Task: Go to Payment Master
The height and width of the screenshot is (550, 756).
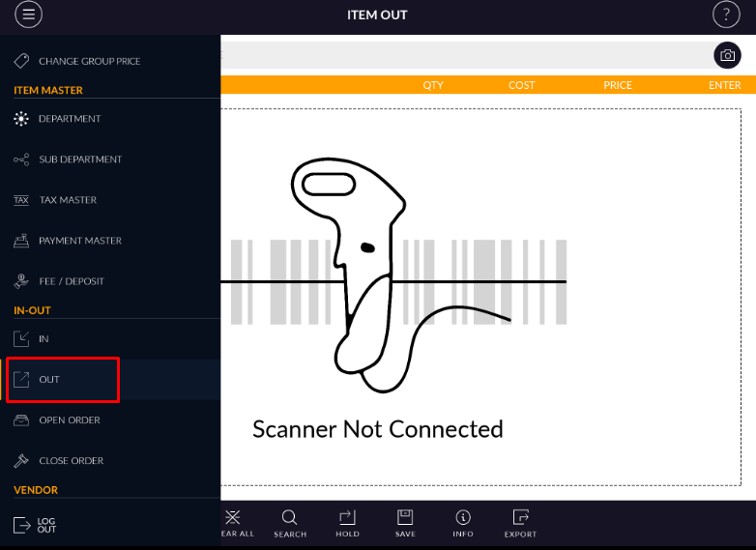Action: [80, 241]
